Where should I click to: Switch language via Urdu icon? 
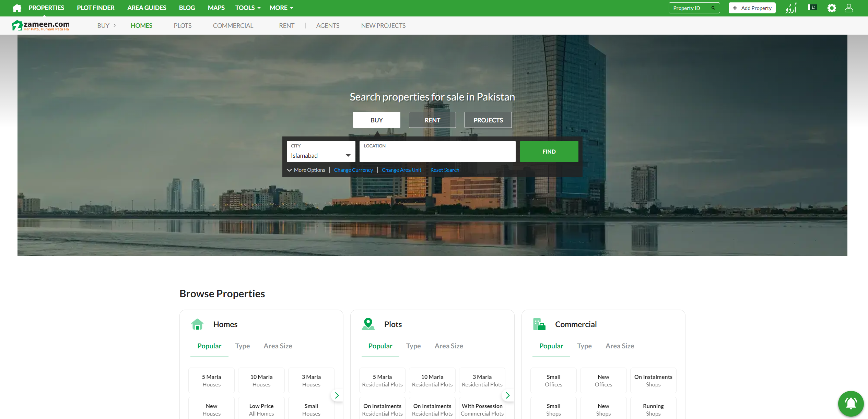[x=791, y=8]
